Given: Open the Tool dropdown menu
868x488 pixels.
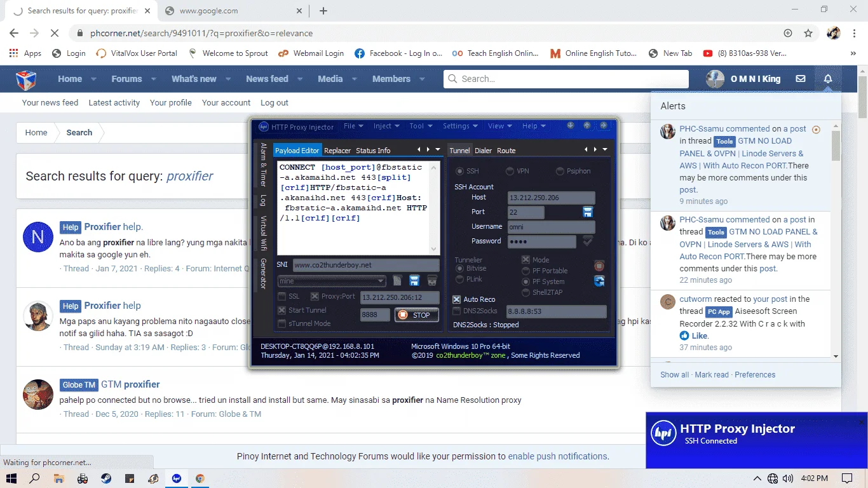Looking at the screenshot, I should coord(421,126).
